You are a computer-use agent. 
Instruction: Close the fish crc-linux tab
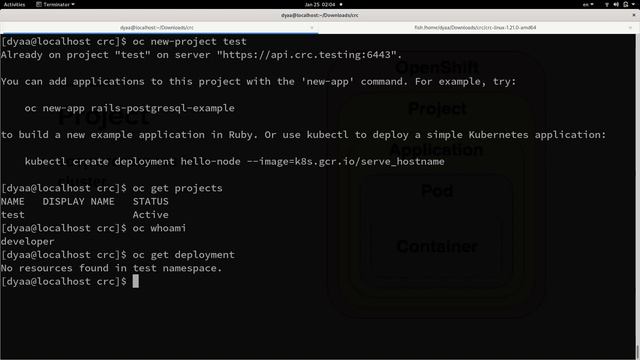(x=630, y=28)
